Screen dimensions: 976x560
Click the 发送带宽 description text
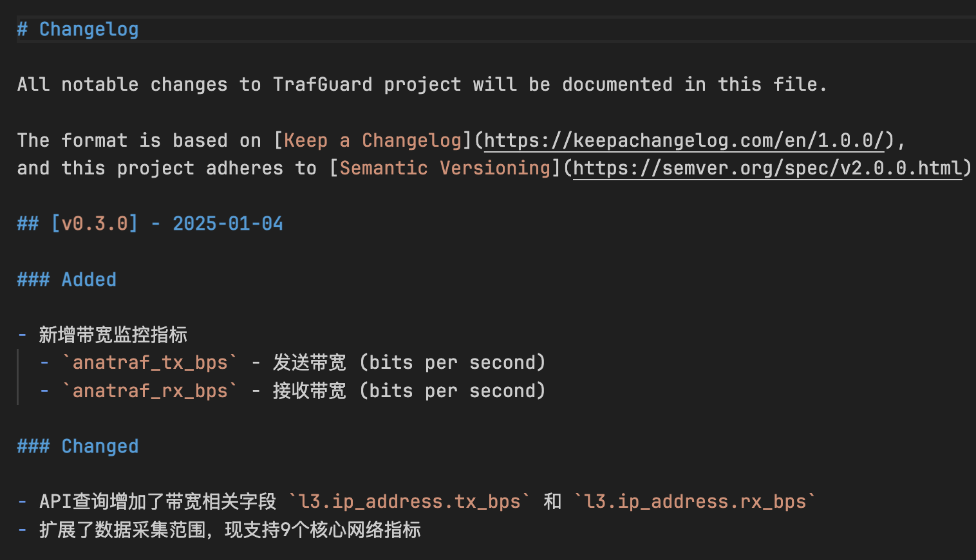(x=309, y=362)
